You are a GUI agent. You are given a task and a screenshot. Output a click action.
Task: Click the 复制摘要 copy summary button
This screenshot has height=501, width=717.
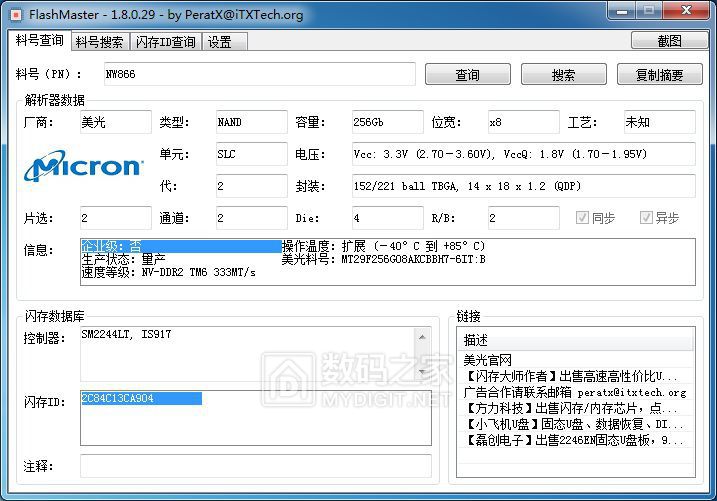tap(659, 75)
